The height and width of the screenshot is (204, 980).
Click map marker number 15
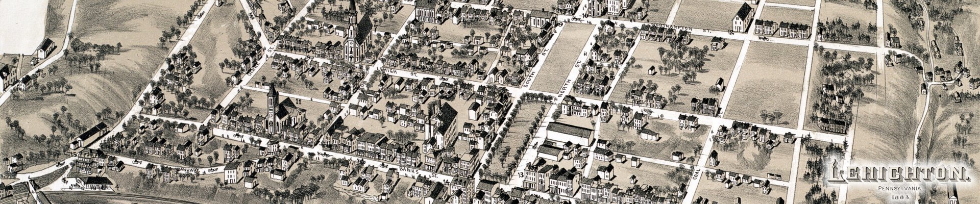coord(73,154)
